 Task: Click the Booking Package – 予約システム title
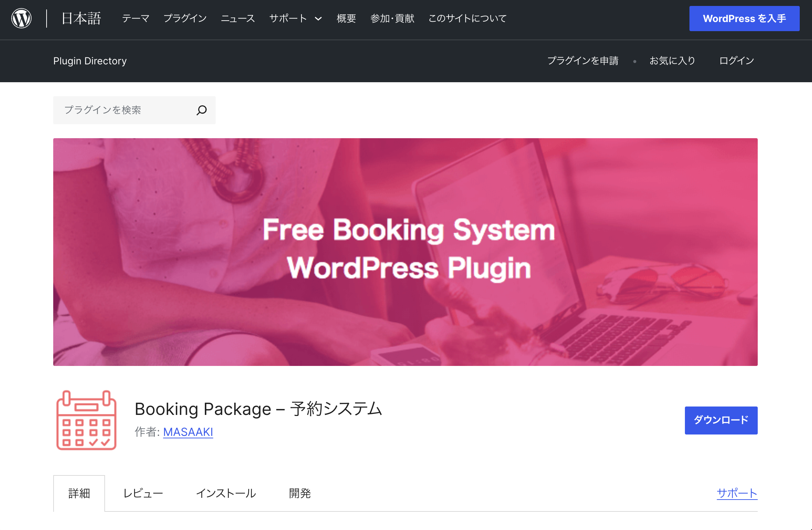(258, 409)
